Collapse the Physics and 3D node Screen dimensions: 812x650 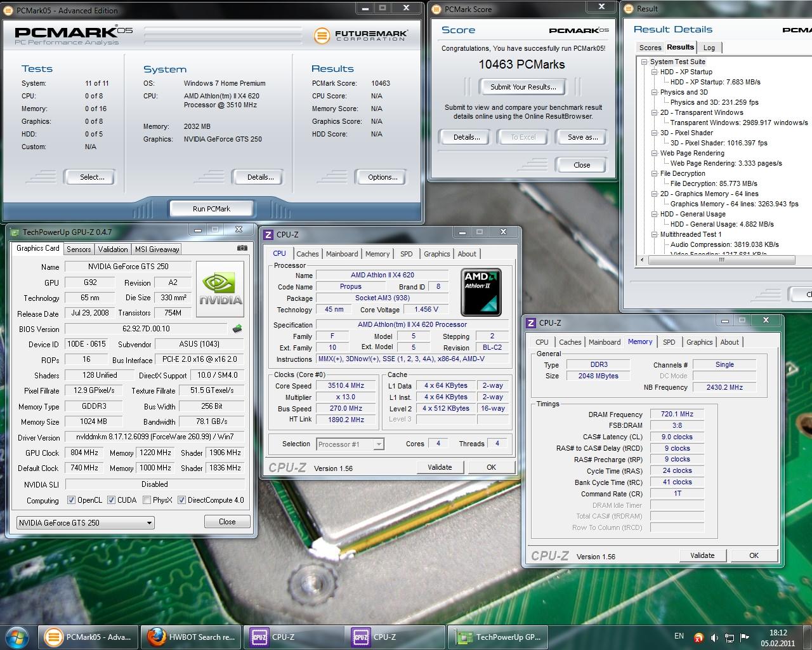(x=654, y=93)
